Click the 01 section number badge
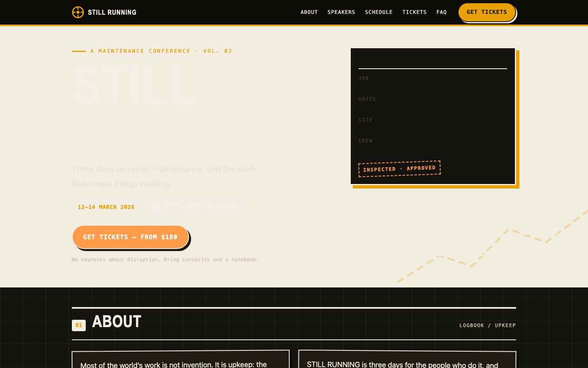This screenshot has height=368, width=588. pos(79,325)
